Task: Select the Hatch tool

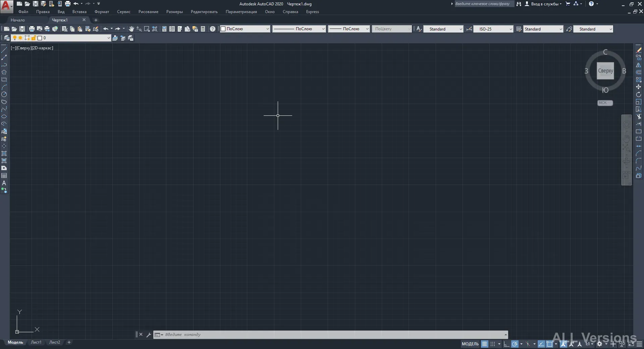Action: [x=4, y=153]
